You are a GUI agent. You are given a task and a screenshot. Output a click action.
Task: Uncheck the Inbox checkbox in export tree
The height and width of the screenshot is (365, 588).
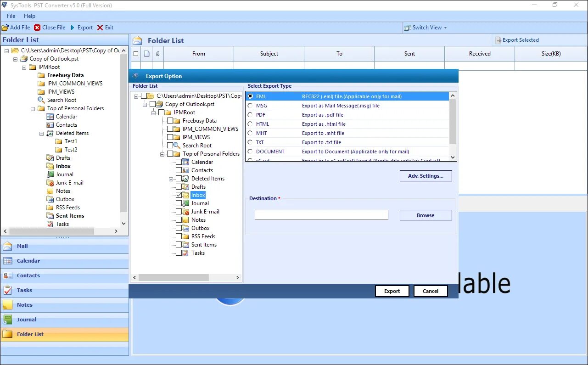coord(179,195)
